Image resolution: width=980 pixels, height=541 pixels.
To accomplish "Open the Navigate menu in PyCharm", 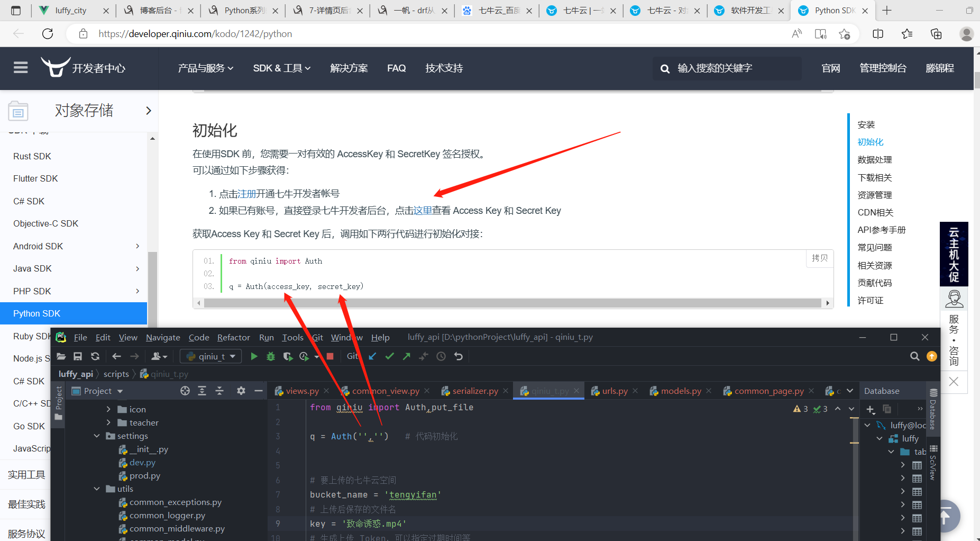I will tap(163, 337).
